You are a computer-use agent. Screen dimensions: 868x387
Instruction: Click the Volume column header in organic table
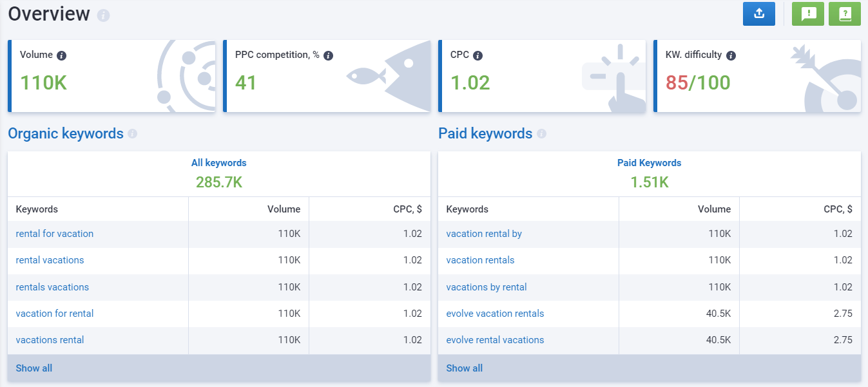[x=284, y=209]
